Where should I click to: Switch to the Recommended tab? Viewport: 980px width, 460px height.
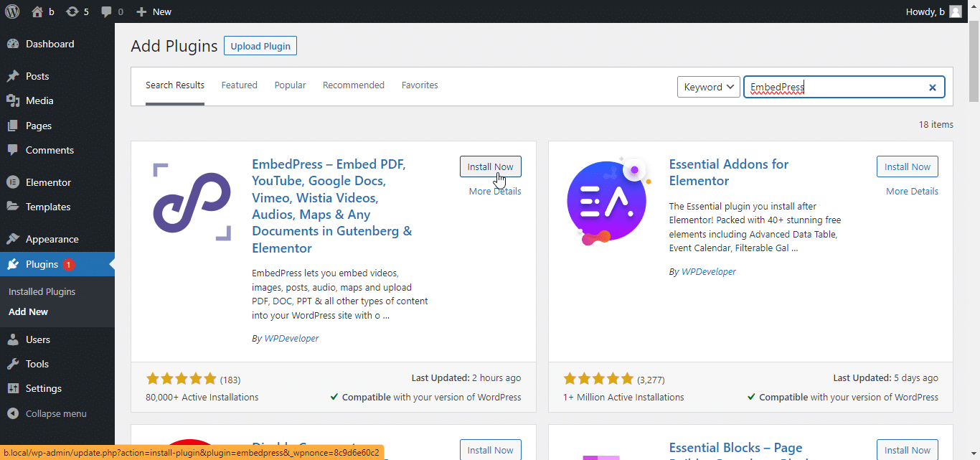coord(354,85)
